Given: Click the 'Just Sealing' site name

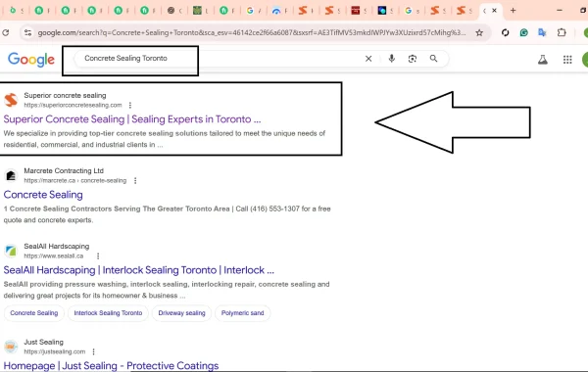Looking at the screenshot, I should [43, 342].
